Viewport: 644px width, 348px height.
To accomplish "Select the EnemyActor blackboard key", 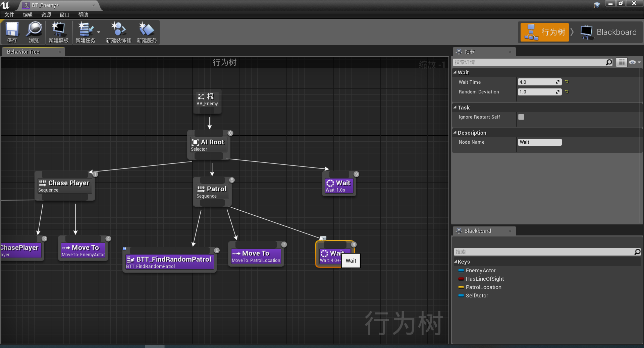I will [481, 270].
